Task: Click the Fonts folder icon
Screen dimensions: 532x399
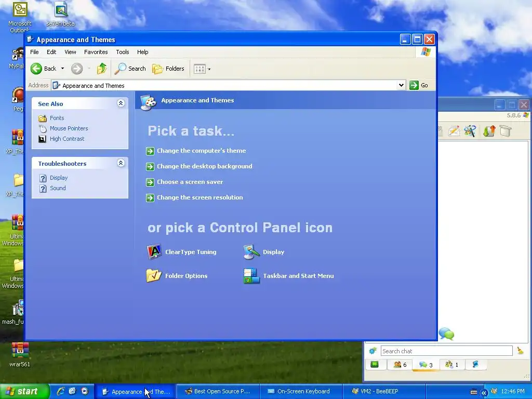Action: click(43, 118)
